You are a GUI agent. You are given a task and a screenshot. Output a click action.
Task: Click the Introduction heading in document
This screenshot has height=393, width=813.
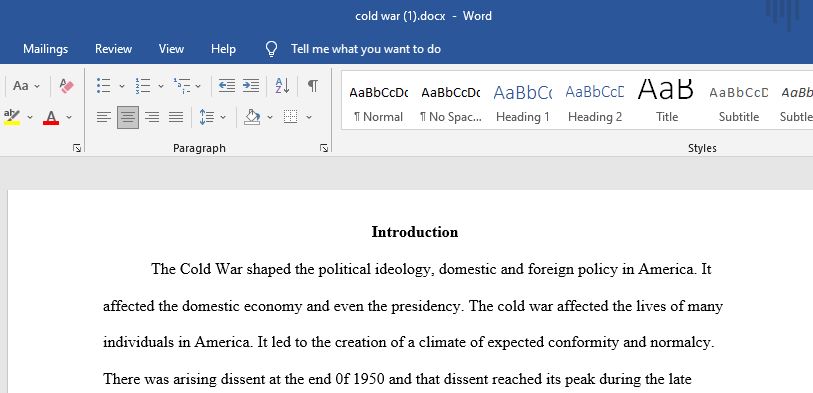point(415,232)
